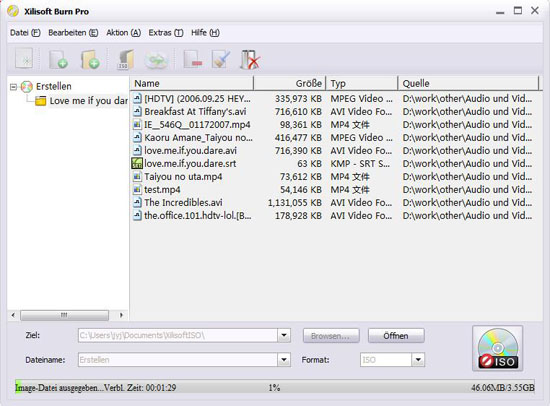Sort by the Größe column header
Viewport: 550px width, 406px height.
290,83
